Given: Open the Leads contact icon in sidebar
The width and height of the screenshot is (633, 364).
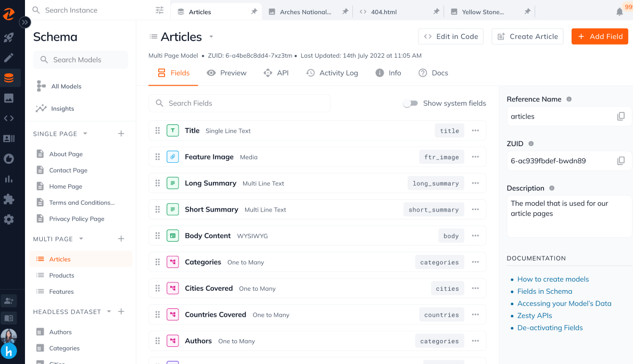Looking at the screenshot, I should (x=9, y=138).
